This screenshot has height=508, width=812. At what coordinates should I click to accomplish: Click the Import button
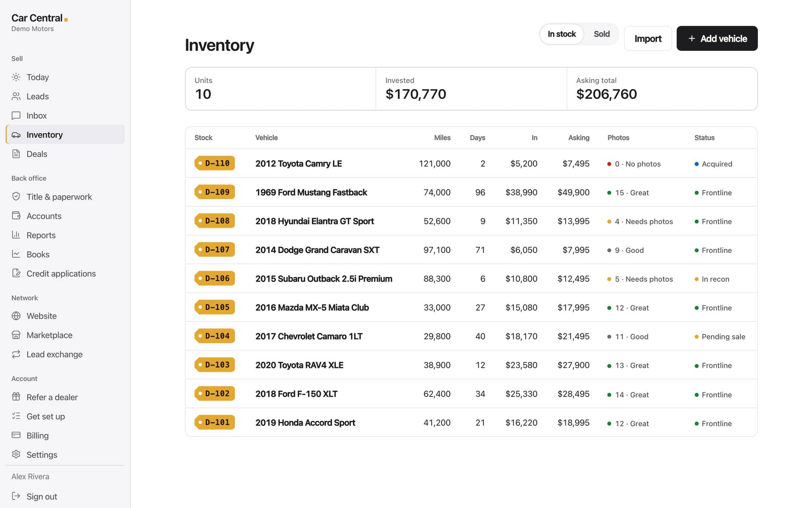648,38
